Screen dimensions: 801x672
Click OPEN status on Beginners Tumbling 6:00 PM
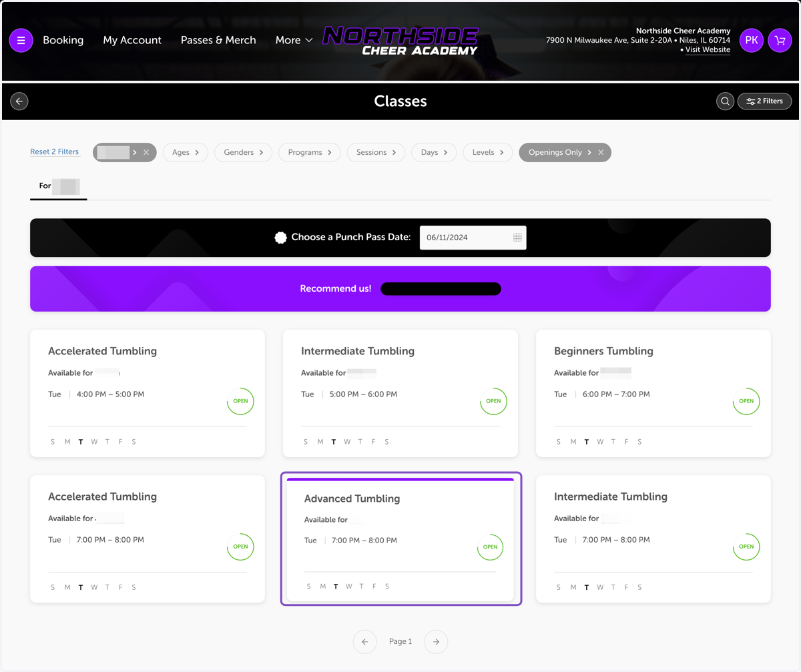(x=746, y=401)
